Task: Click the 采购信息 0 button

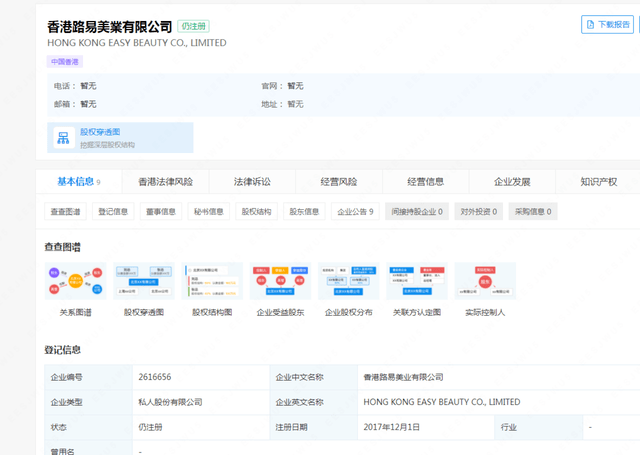Action: coord(533,211)
